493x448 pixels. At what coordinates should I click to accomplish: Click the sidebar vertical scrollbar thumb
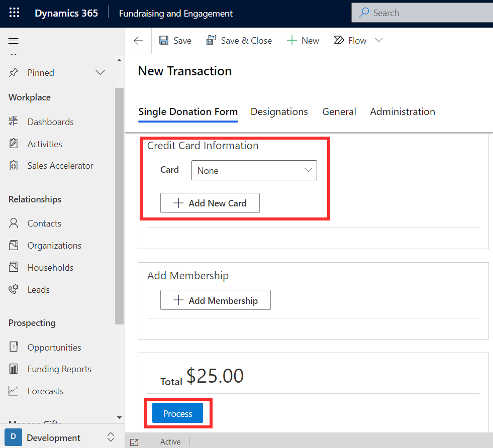(x=119, y=206)
